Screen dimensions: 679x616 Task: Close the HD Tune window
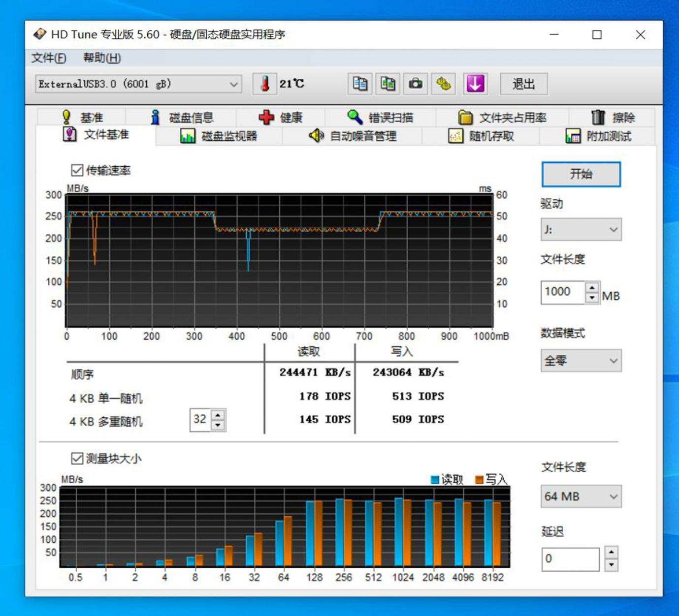(x=640, y=34)
